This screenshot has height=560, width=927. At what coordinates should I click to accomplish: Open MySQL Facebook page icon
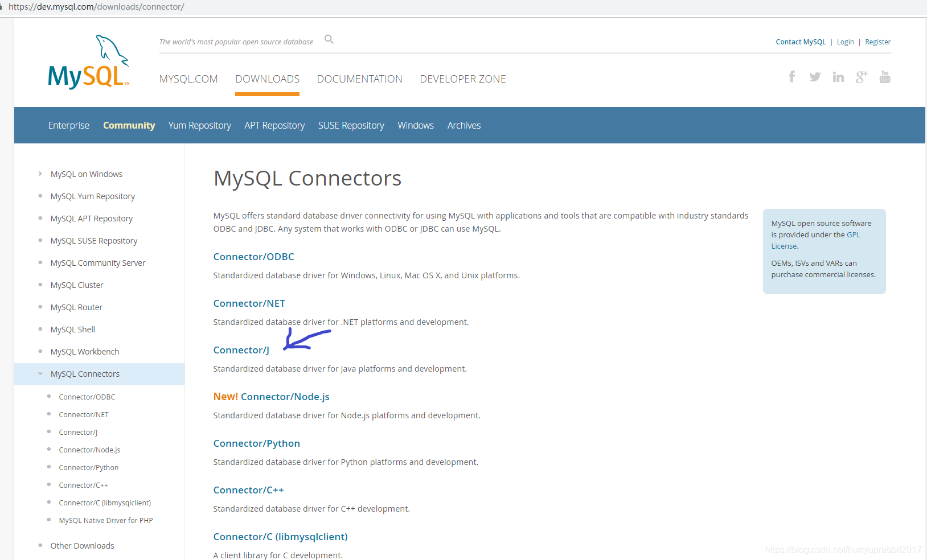pos(792,77)
